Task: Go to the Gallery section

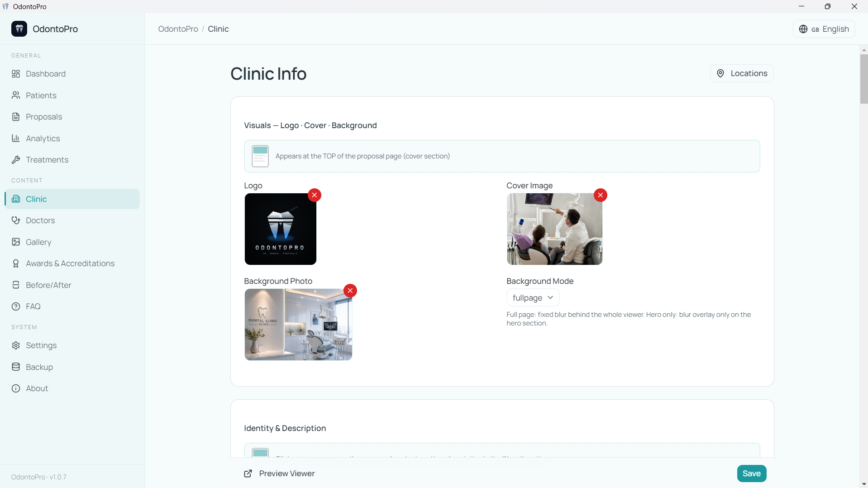Action: click(x=72, y=242)
